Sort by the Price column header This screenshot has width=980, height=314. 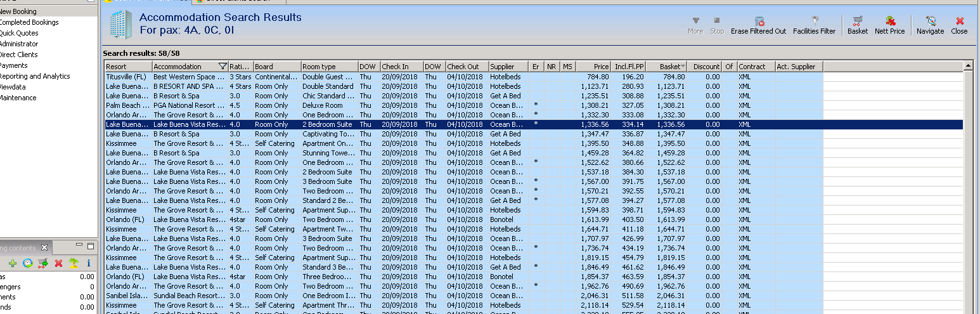tap(593, 67)
